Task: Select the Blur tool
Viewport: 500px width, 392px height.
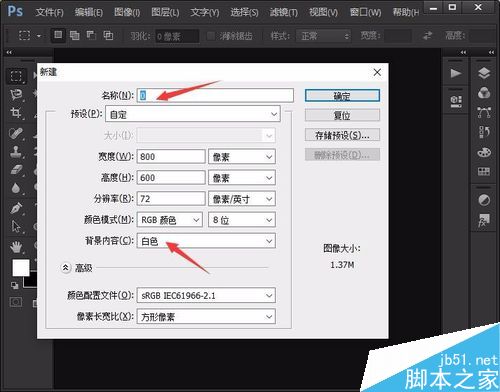Action: point(16,189)
